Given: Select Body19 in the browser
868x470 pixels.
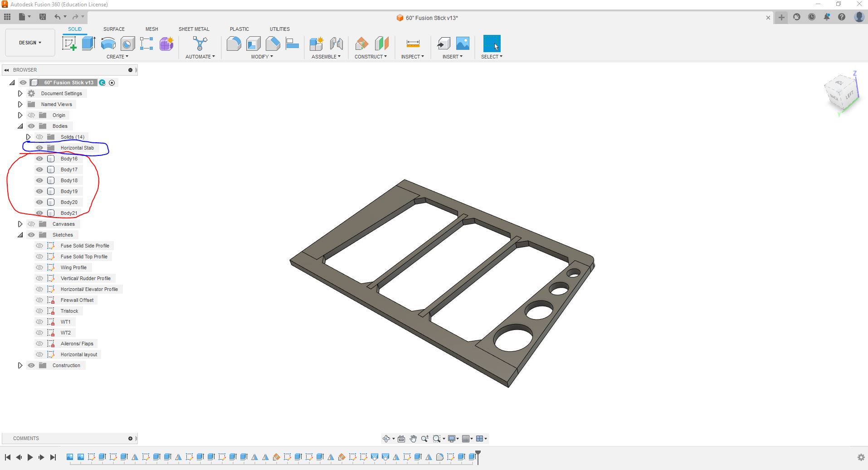Looking at the screenshot, I should point(69,191).
